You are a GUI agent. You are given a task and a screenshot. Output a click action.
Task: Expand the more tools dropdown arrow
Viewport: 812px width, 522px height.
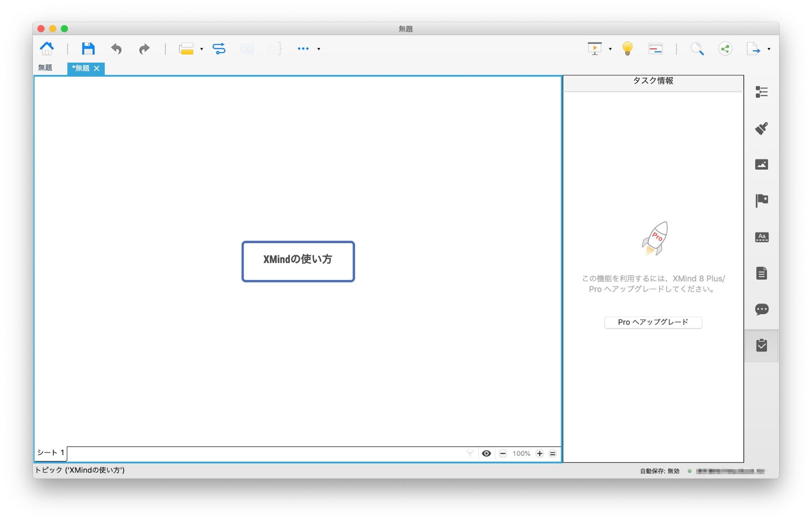click(x=319, y=49)
